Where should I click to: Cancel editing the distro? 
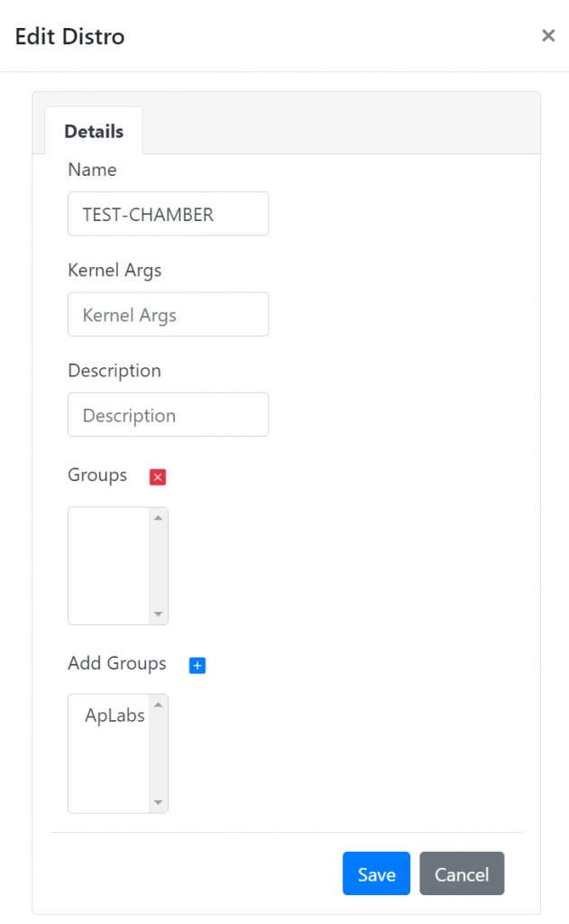click(x=462, y=873)
